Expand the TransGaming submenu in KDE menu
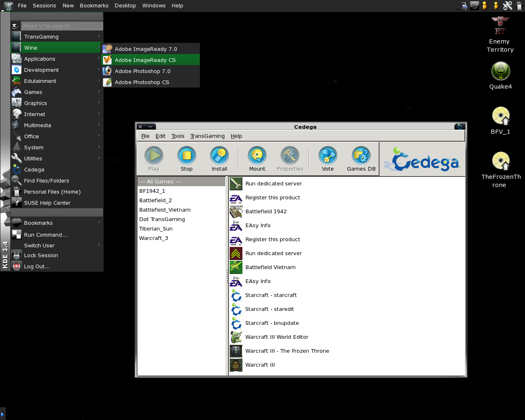This screenshot has height=420, width=525. (57, 37)
